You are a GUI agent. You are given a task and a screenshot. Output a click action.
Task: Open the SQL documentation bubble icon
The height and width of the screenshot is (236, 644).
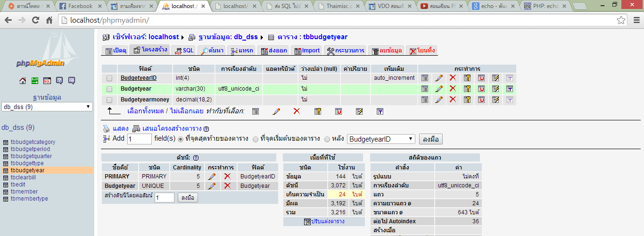[72, 81]
